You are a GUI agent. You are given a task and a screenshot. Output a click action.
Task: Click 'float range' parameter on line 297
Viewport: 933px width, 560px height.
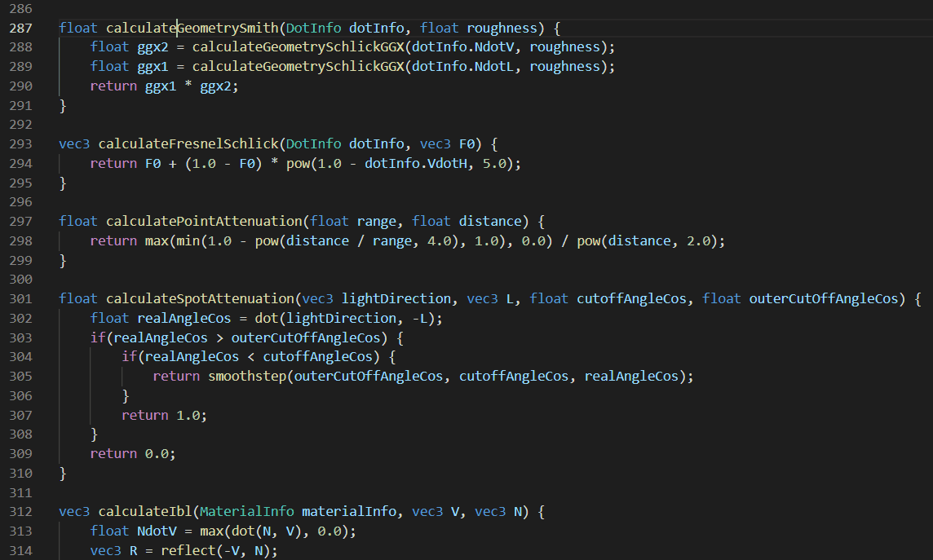(x=353, y=221)
